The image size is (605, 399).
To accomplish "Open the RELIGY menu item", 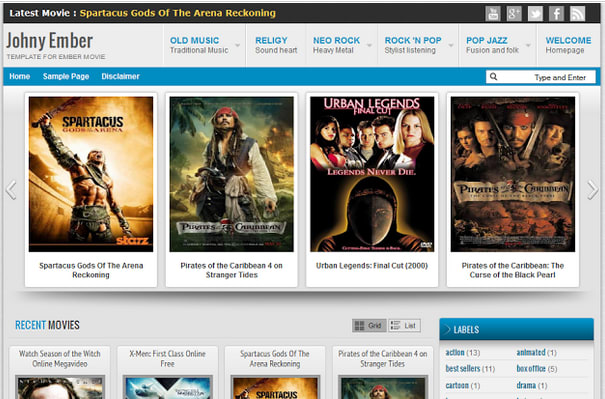I will pos(276,45).
